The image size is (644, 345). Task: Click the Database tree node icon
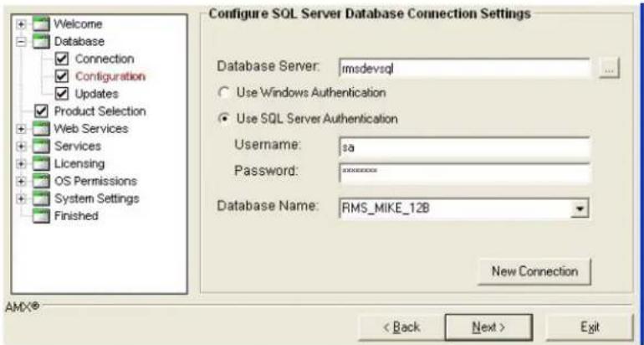[41, 41]
